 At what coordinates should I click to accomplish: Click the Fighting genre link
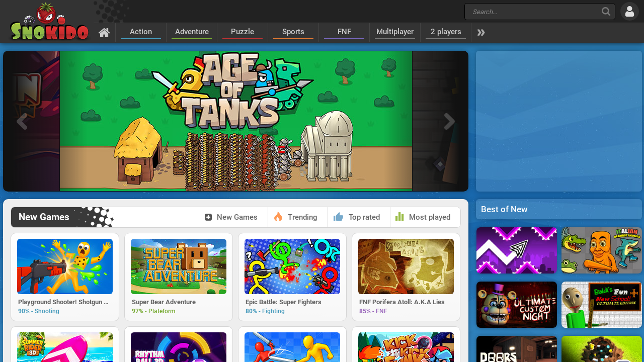tap(273, 311)
